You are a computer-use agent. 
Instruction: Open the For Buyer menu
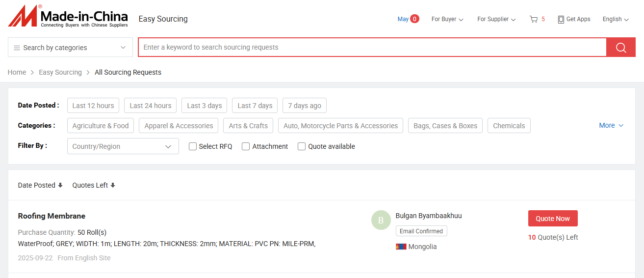(x=447, y=19)
